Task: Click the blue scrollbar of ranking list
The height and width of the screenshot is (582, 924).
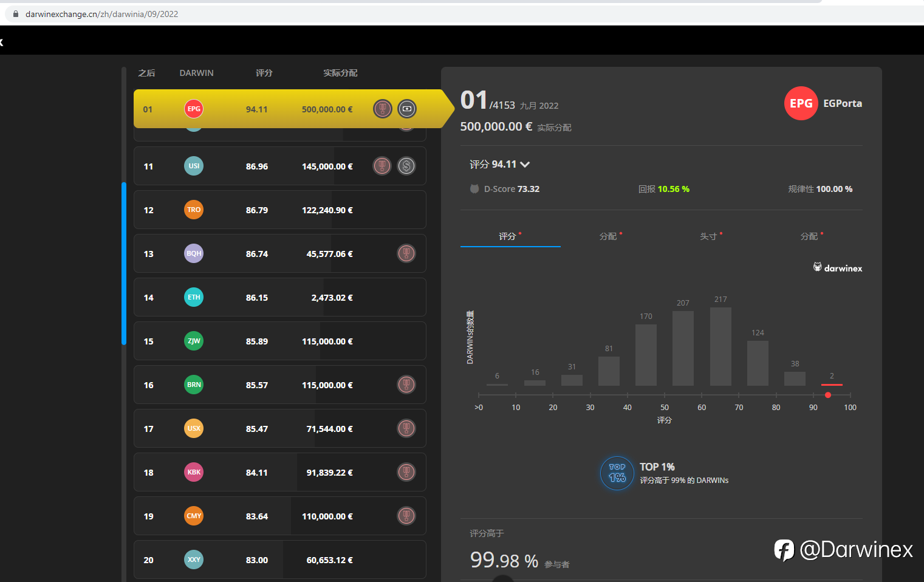Action: pyautogui.click(x=124, y=264)
